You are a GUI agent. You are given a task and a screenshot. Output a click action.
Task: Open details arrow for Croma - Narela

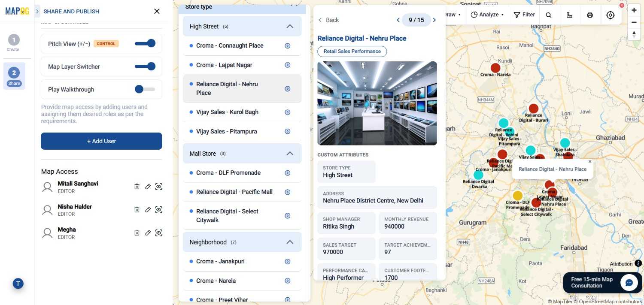tap(288, 281)
